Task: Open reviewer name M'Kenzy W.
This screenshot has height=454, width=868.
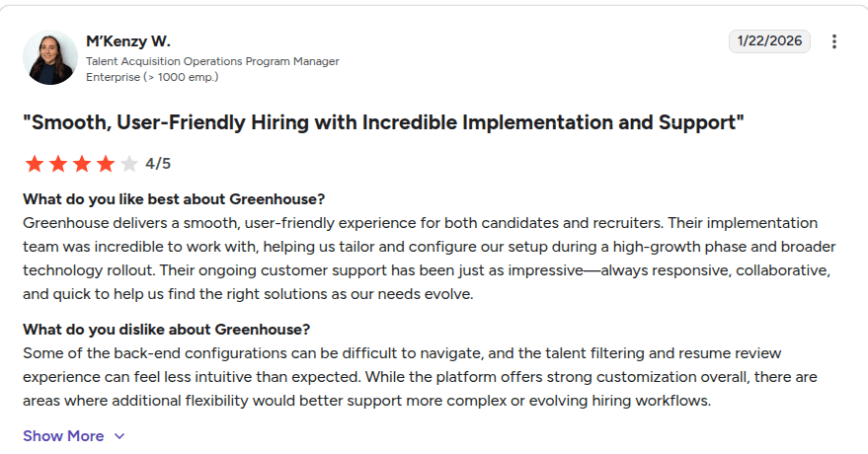Action: pos(128,41)
